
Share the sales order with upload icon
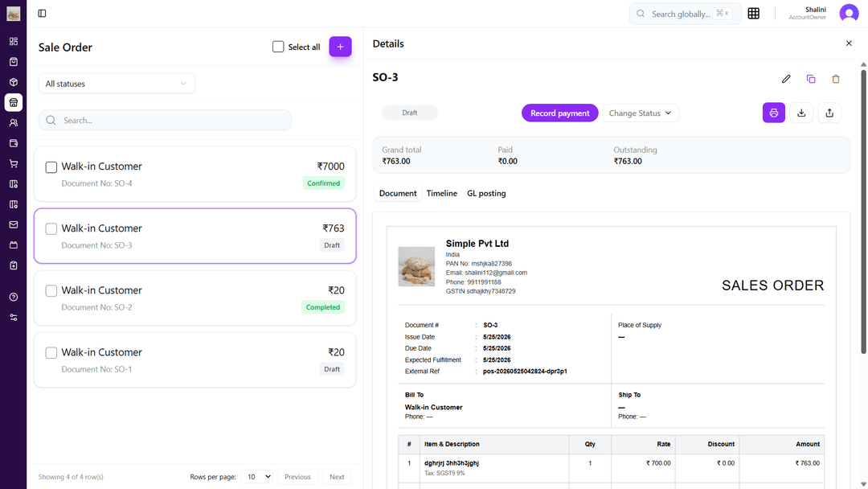point(829,113)
